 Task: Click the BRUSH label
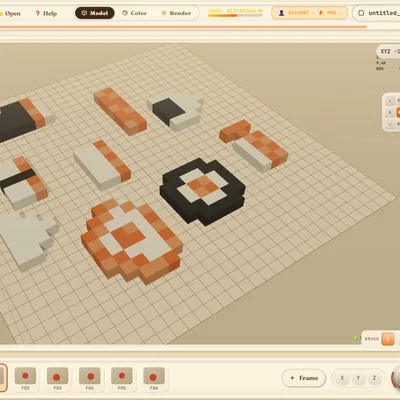[x=372, y=339]
